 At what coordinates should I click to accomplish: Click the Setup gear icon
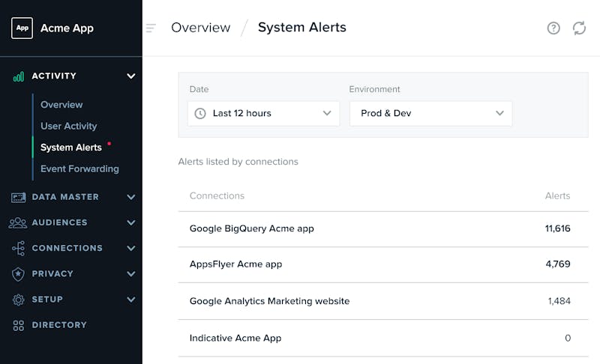(x=18, y=300)
